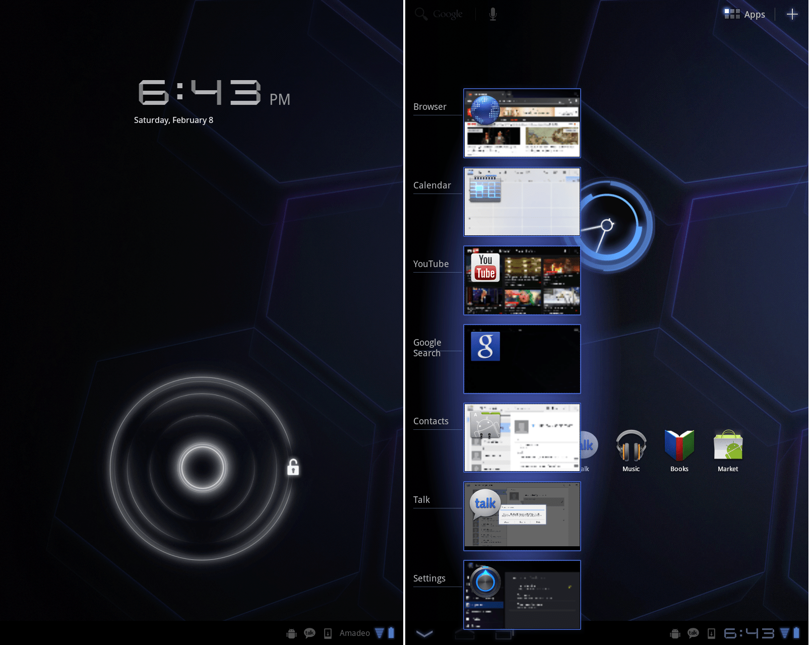Check the Wi-Fi signal icon on home screen
Screen dimensions: 812x645
coord(785,633)
